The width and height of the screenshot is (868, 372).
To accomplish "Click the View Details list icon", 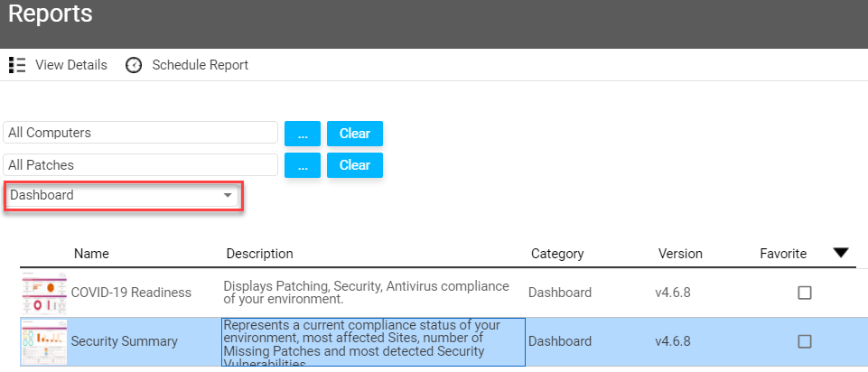I will click(17, 65).
